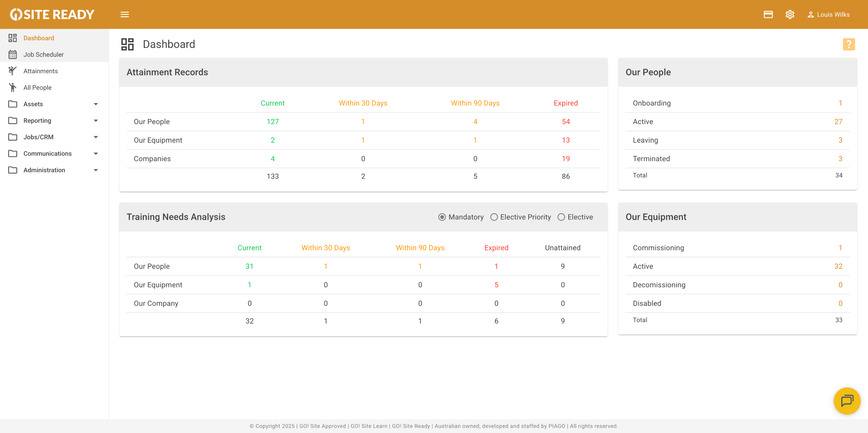The image size is (868, 433).
Task: Select the Mandatory radio button
Action: 442,217
